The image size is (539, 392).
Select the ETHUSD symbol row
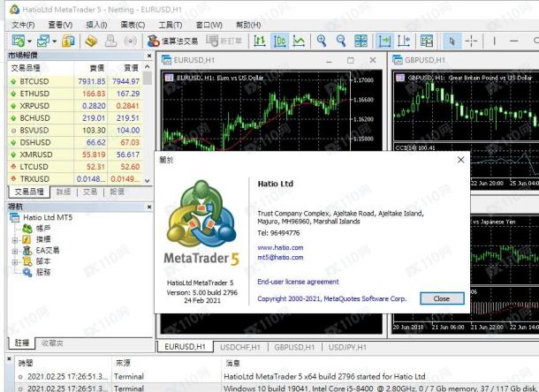point(75,94)
